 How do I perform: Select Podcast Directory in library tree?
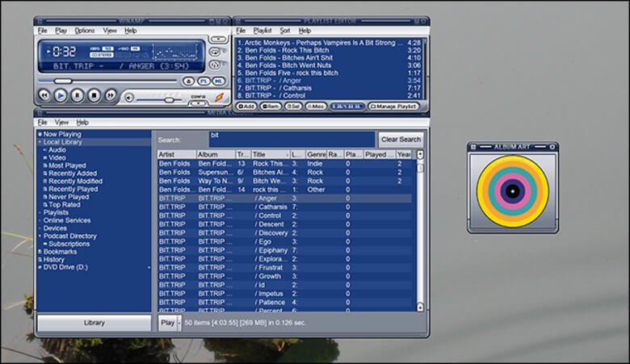point(70,236)
